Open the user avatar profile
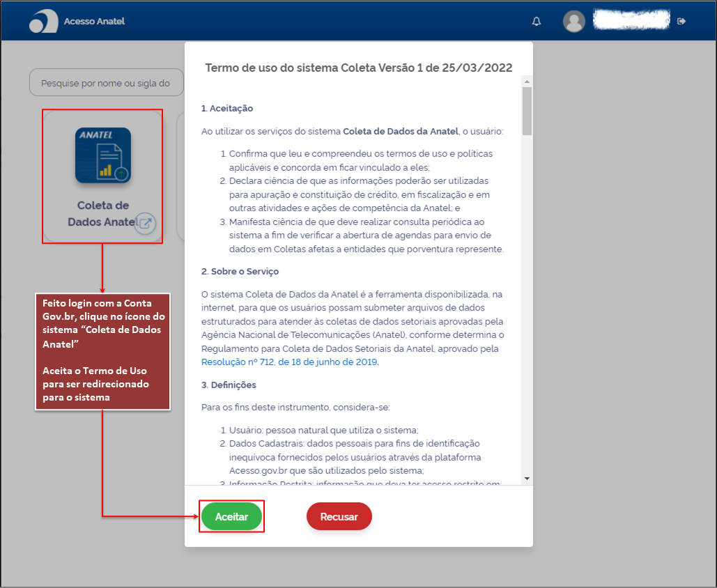This screenshot has height=588, width=717. (574, 21)
